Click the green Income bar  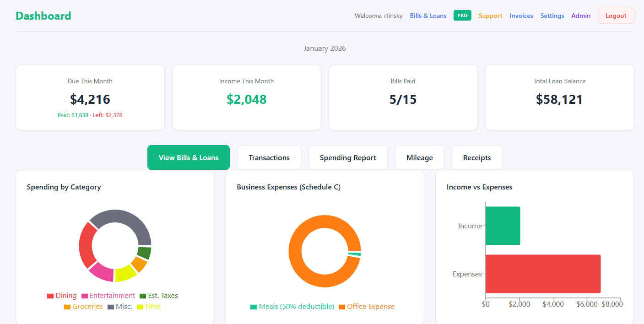[503, 225]
